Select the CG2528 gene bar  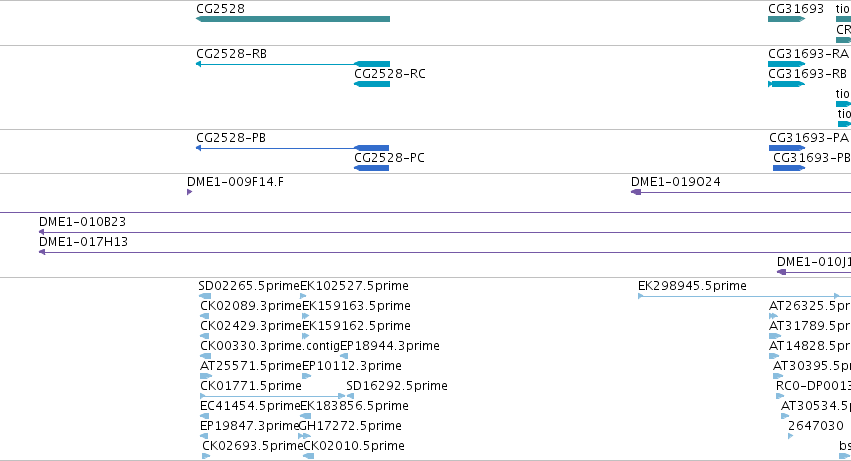click(x=293, y=19)
